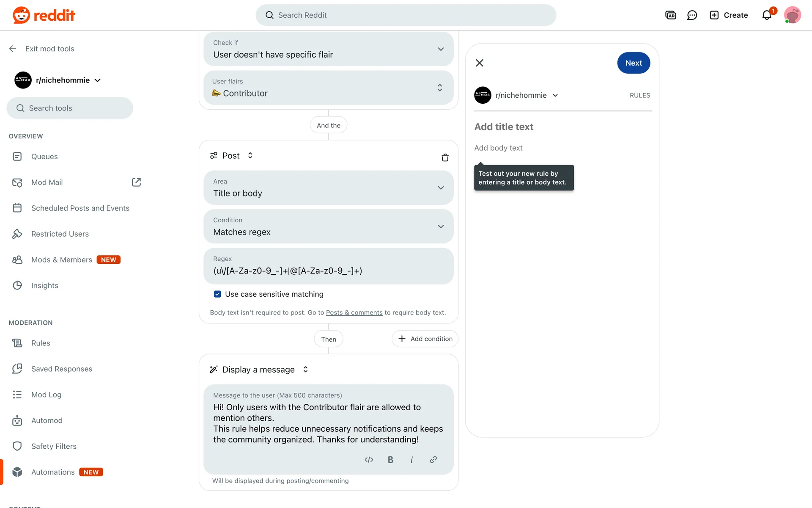Open the chat messages icon
The height and width of the screenshot is (508, 812).
(692, 15)
